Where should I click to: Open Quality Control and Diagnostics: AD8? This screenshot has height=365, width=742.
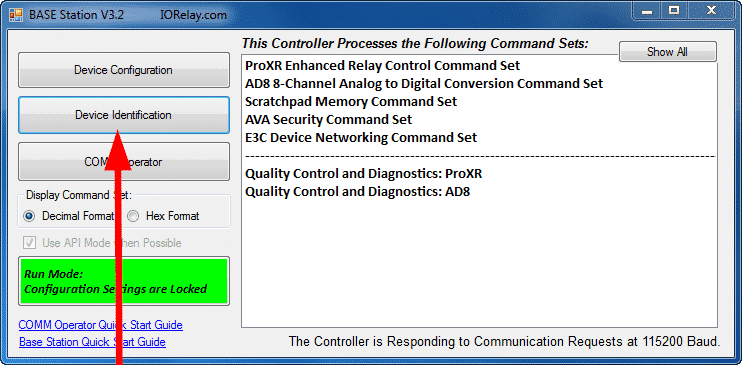coord(357,192)
